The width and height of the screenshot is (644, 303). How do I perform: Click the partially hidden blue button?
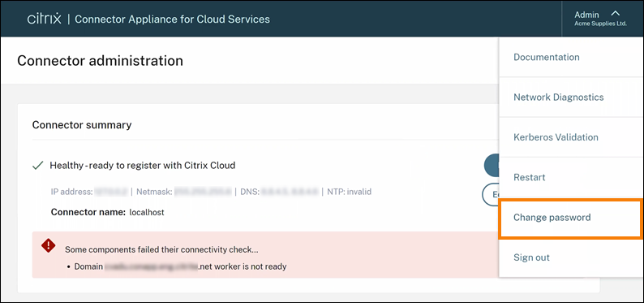492,165
